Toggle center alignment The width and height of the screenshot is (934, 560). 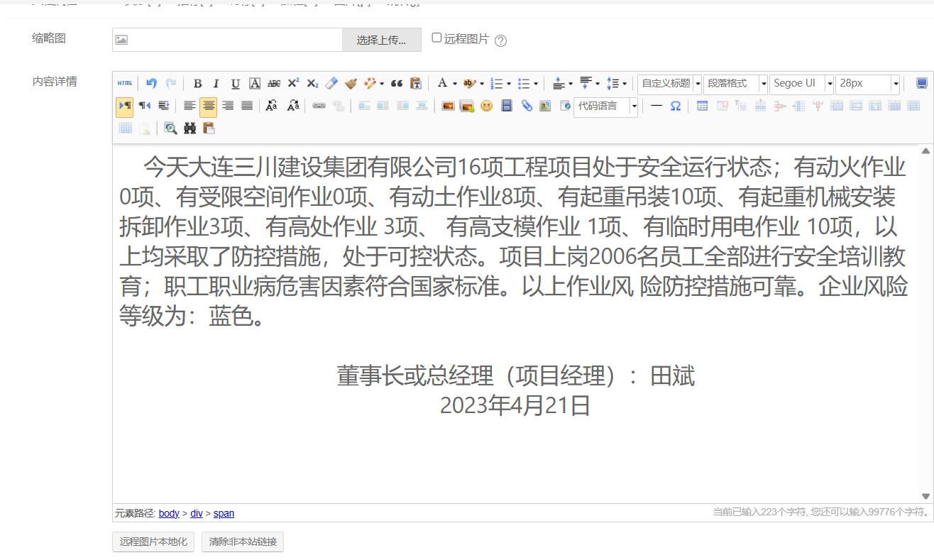208,106
